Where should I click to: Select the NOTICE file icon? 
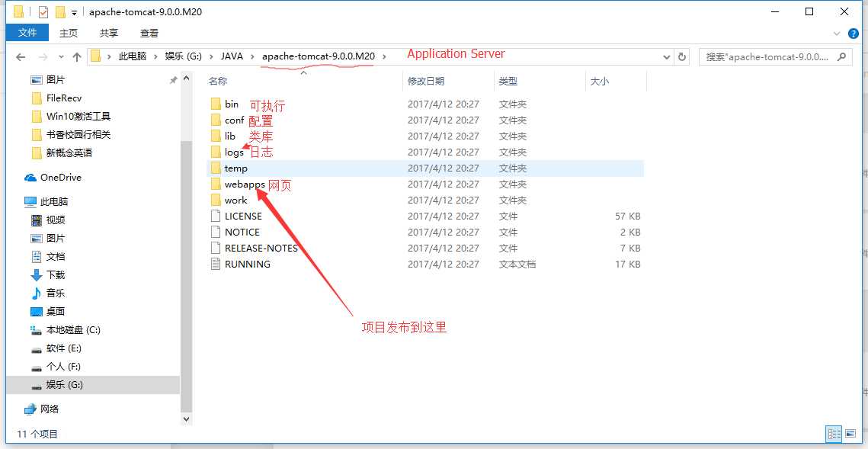[216, 233]
